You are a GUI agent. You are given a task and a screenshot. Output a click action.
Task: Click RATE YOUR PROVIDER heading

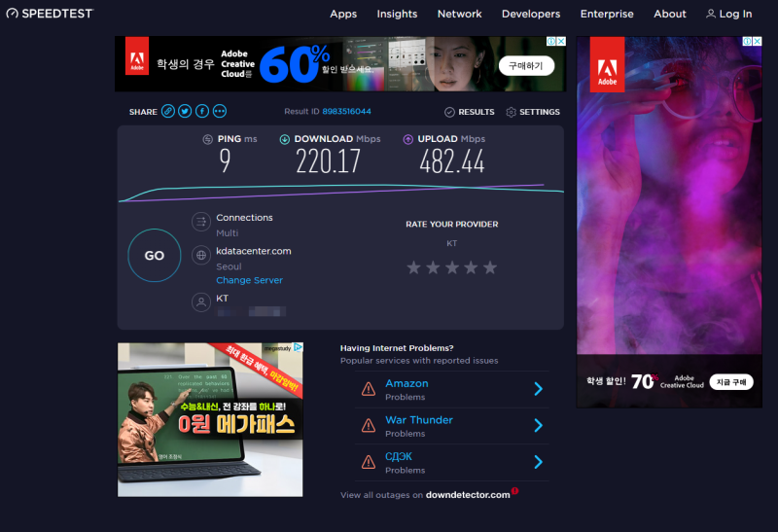[452, 225]
